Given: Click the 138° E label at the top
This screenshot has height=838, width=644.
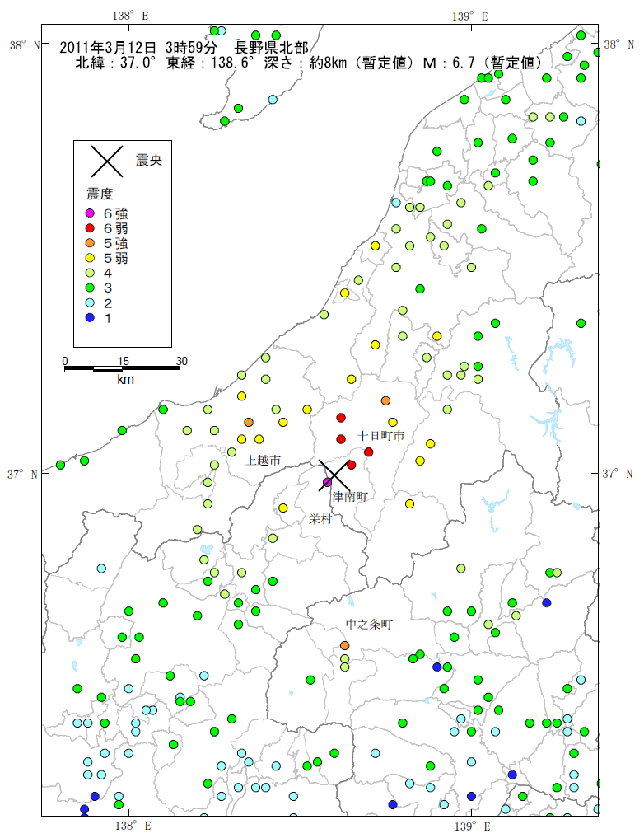Looking at the screenshot, I should coord(130,16).
